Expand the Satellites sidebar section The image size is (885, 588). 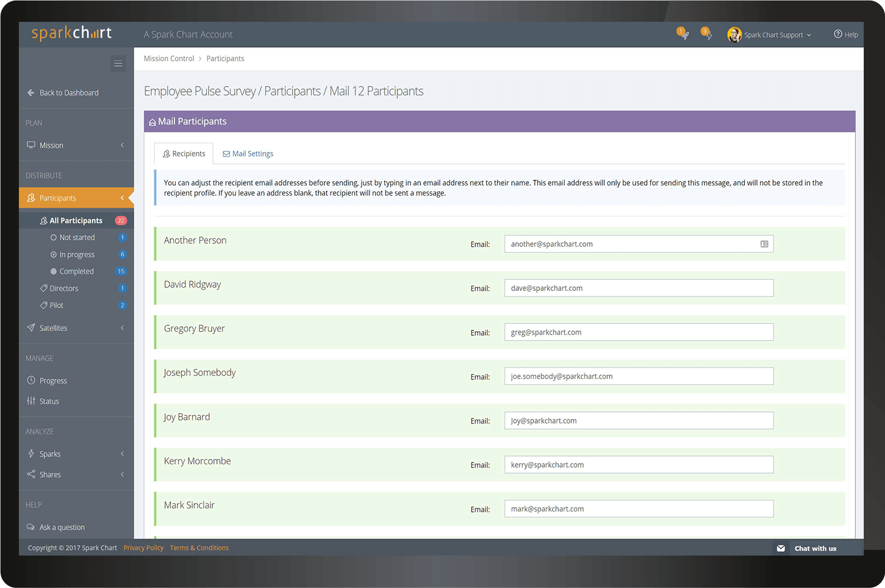point(53,328)
